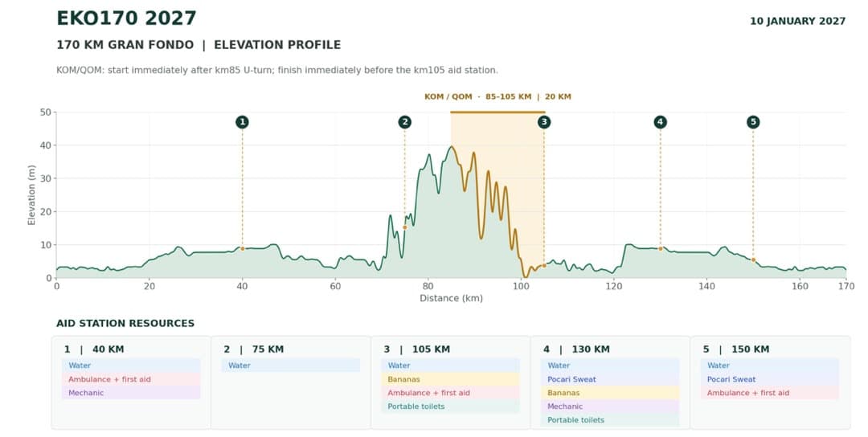The width and height of the screenshot is (868, 437).
Task: Click aid station marker 3 on chart
Action: (544, 122)
